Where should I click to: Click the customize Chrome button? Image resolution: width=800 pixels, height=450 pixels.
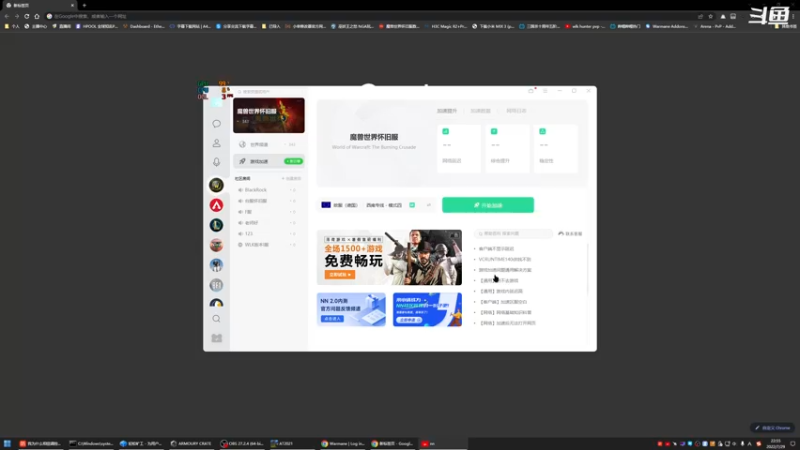[x=773, y=428]
